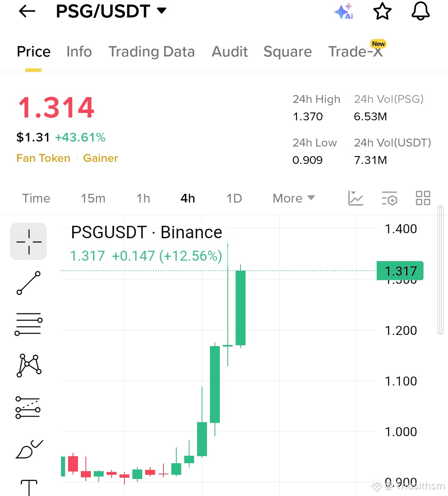Tap the back arrow icon
This screenshot has height=496, width=448.
coord(27,11)
